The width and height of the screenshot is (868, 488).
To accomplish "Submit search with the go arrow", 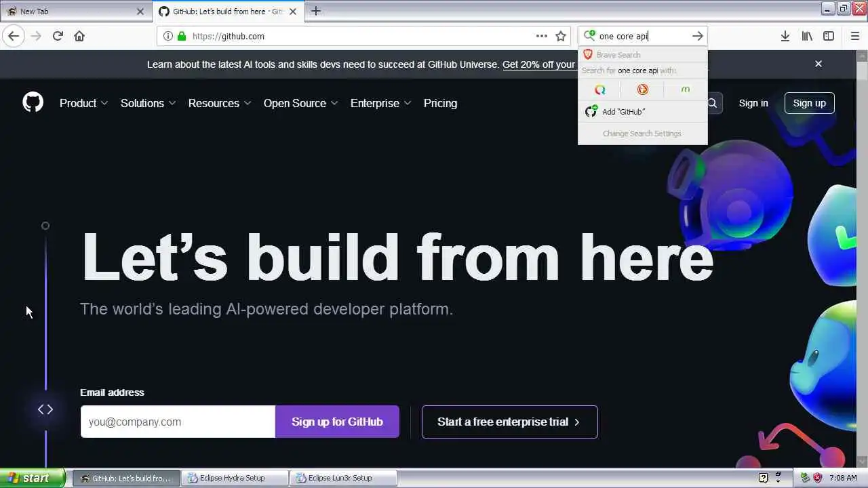I will [697, 36].
